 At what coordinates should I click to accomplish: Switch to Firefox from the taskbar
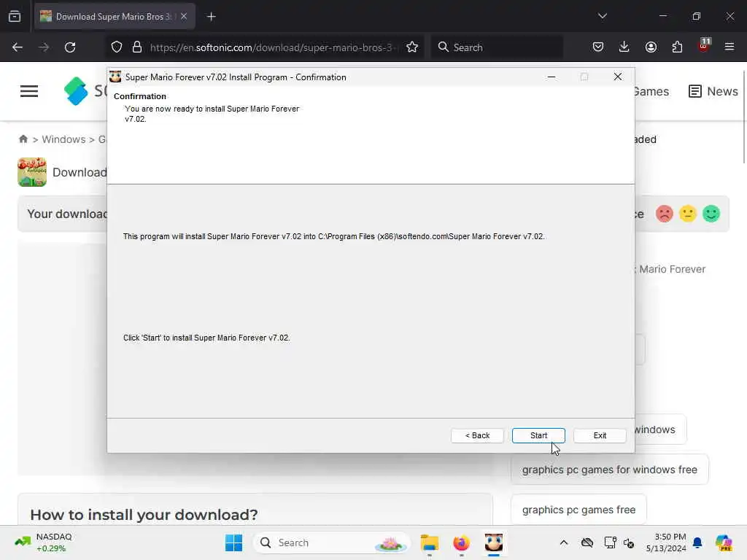(x=461, y=542)
